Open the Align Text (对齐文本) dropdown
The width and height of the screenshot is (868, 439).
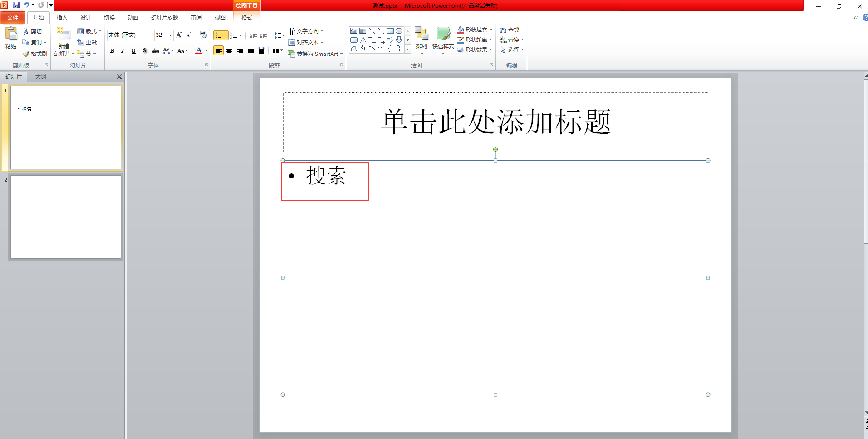pyautogui.click(x=306, y=43)
